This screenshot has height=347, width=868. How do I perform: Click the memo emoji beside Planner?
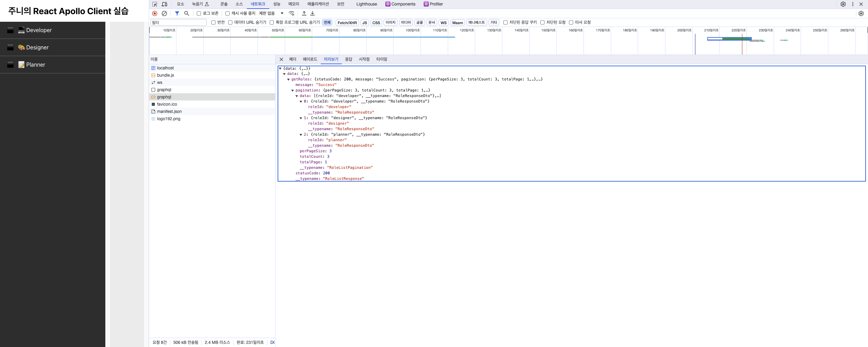coord(21,65)
